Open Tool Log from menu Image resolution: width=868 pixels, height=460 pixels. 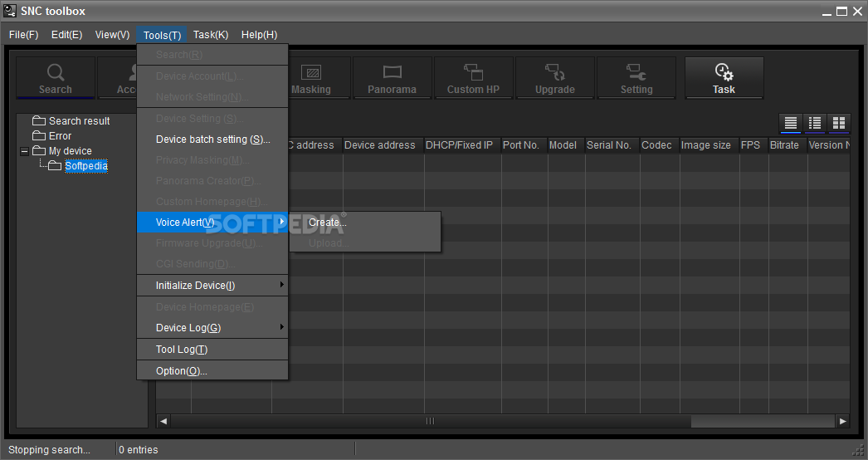212,350
